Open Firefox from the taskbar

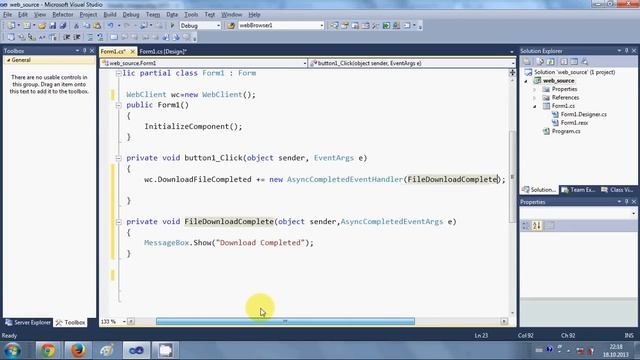coord(78,350)
